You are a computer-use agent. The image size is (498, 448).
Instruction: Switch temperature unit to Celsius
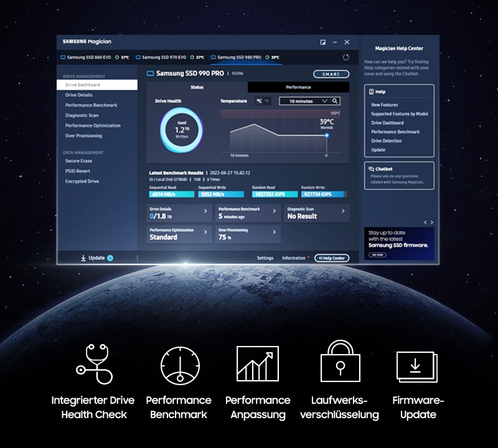259,101
